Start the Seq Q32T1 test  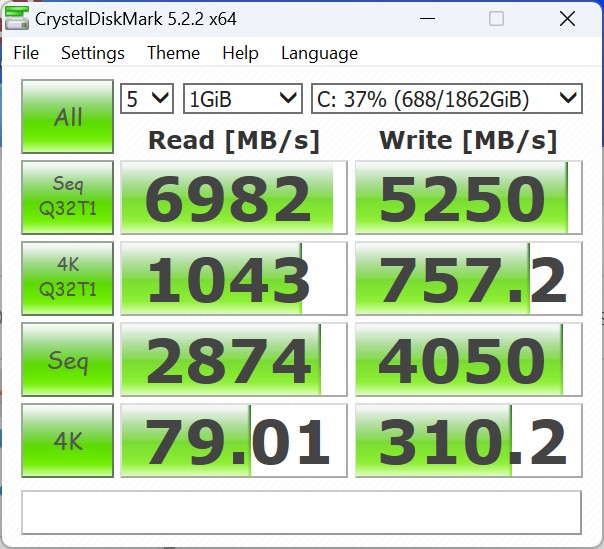pyautogui.click(x=68, y=198)
